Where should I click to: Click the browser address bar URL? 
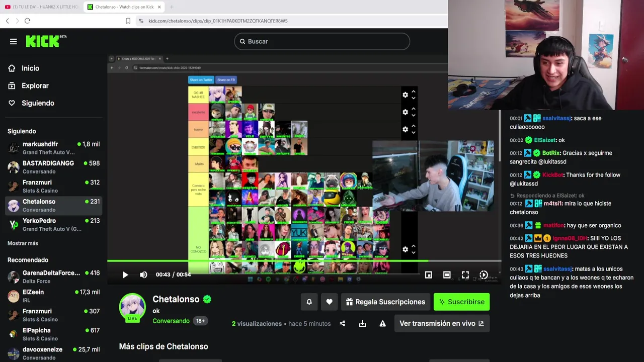pos(218,21)
